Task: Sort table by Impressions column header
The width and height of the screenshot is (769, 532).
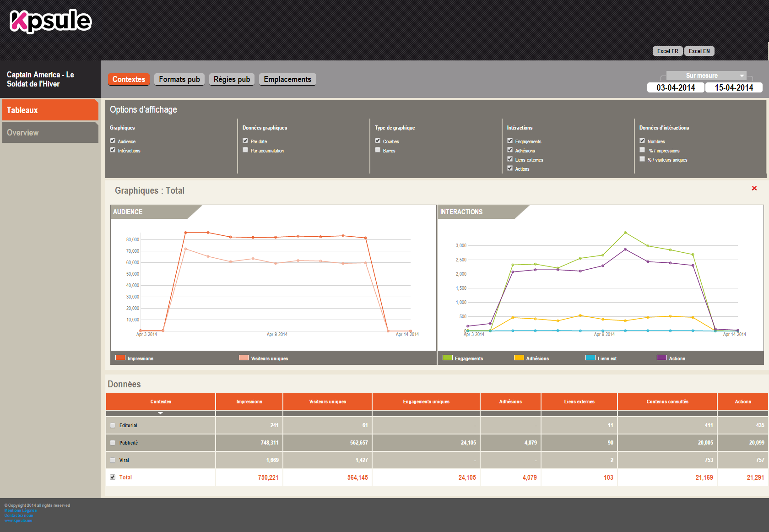Action: (x=249, y=402)
